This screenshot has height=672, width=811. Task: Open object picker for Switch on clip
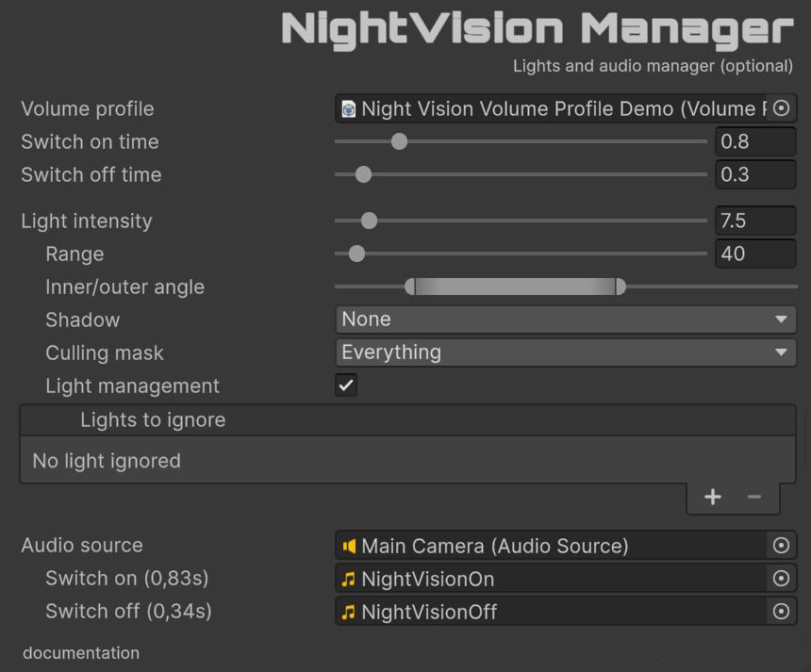pyautogui.click(x=781, y=579)
